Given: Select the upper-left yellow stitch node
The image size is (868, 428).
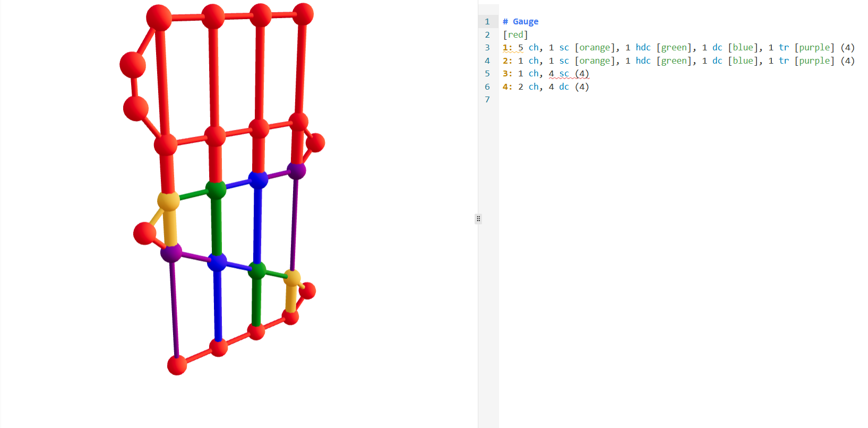Looking at the screenshot, I should pyautogui.click(x=168, y=201).
